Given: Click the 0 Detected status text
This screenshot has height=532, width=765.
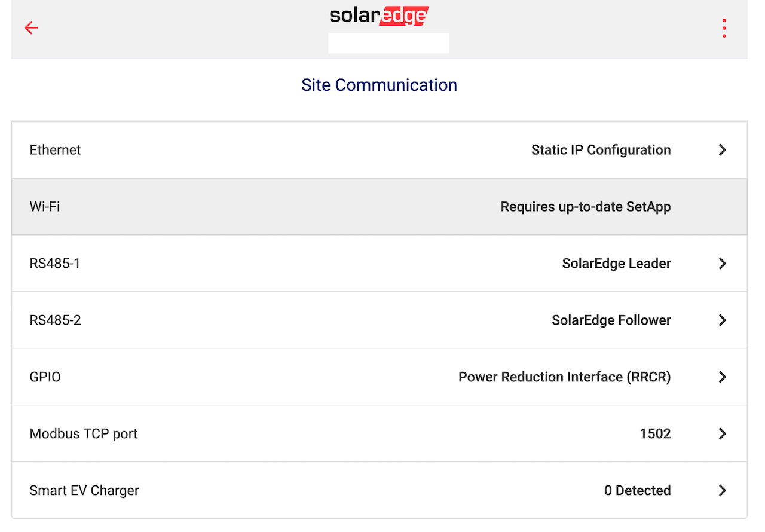Looking at the screenshot, I should point(637,491).
